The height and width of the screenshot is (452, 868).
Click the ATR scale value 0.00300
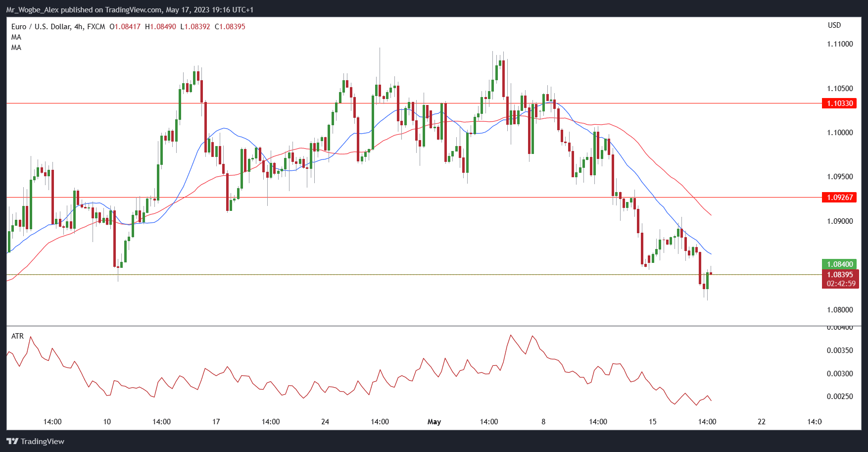[x=840, y=374]
